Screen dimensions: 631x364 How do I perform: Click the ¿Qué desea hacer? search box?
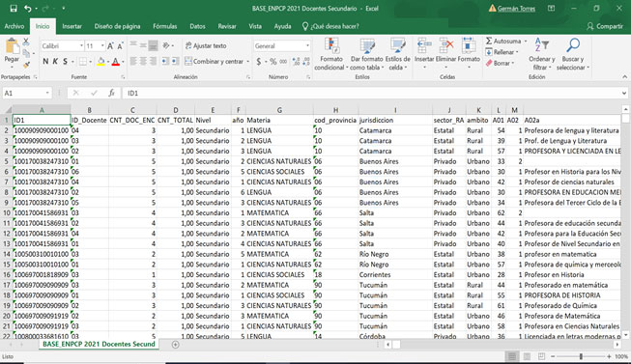tap(330, 26)
